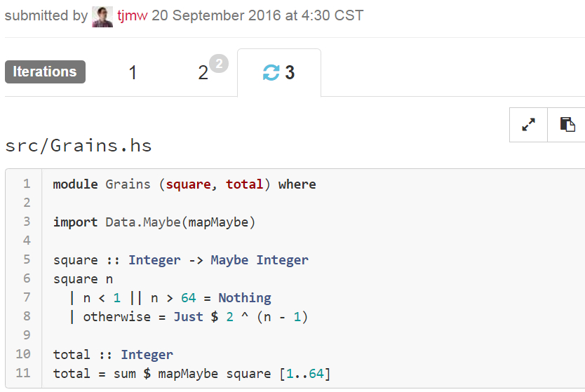Viewport: 585px width, 392px height.
Task: Copy the source code to the clipboard
Action: (x=567, y=125)
